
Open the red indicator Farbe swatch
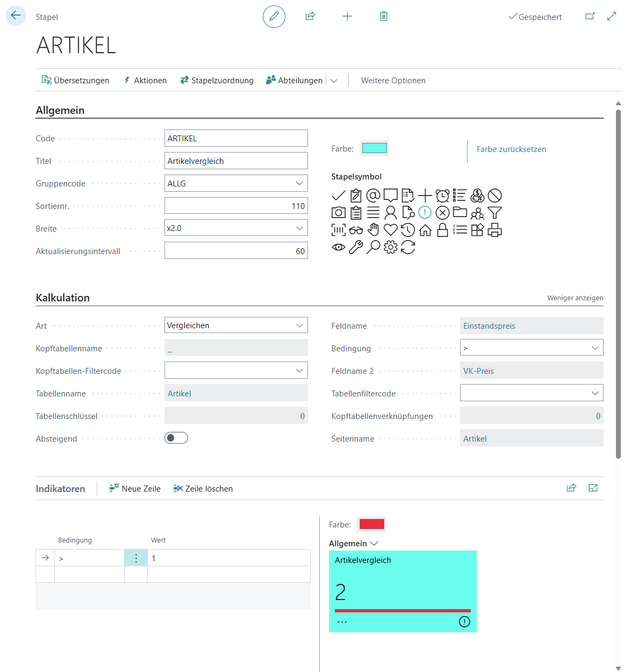(372, 524)
